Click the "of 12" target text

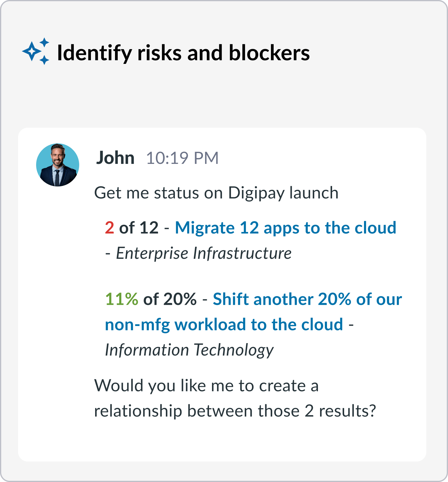tap(139, 228)
